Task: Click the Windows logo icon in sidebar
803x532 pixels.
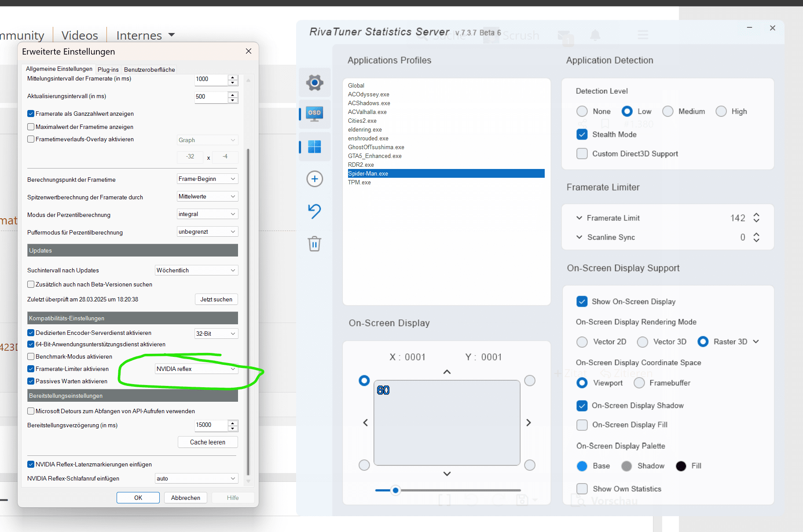Action: [x=315, y=147]
